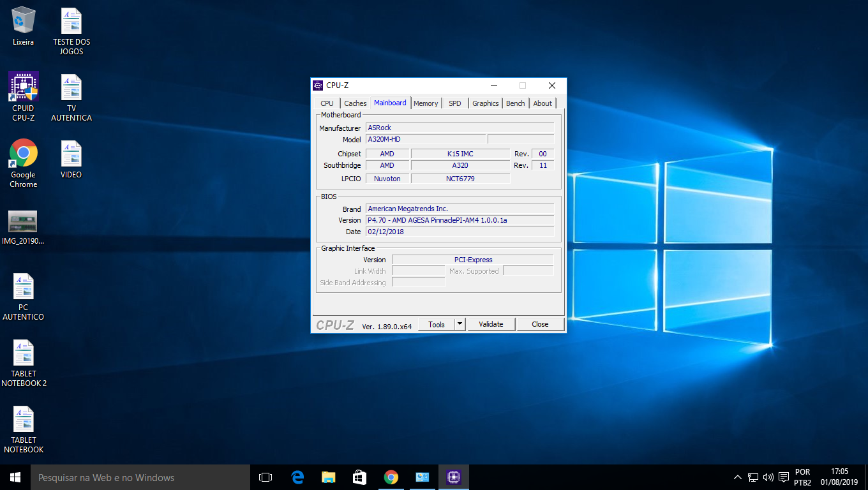868x490 pixels.
Task: Click the Validate button
Action: pyautogui.click(x=491, y=324)
